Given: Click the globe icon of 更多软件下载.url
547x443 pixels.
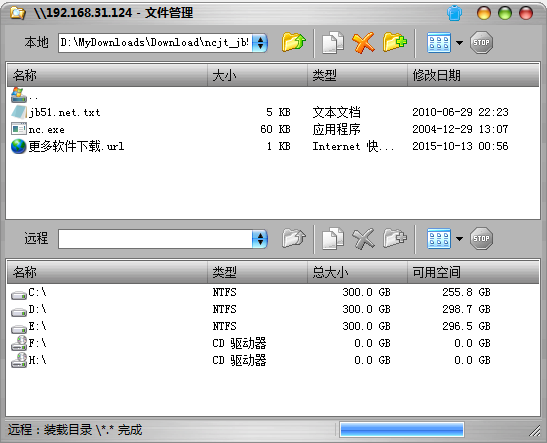Looking at the screenshot, I should [19, 146].
